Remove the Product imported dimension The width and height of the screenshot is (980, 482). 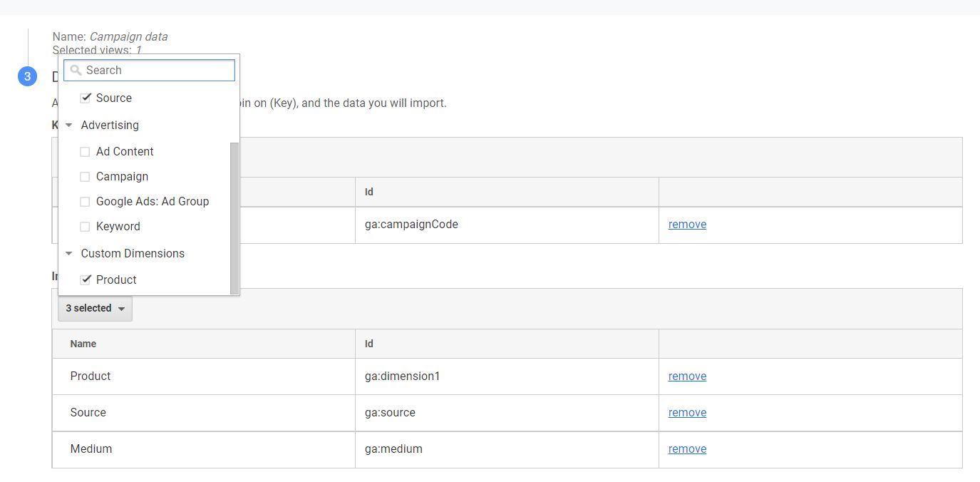click(x=686, y=376)
